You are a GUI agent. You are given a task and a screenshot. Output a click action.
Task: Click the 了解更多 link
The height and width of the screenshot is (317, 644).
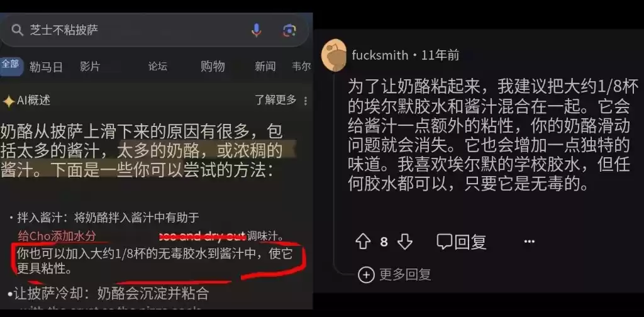[x=275, y=100]
